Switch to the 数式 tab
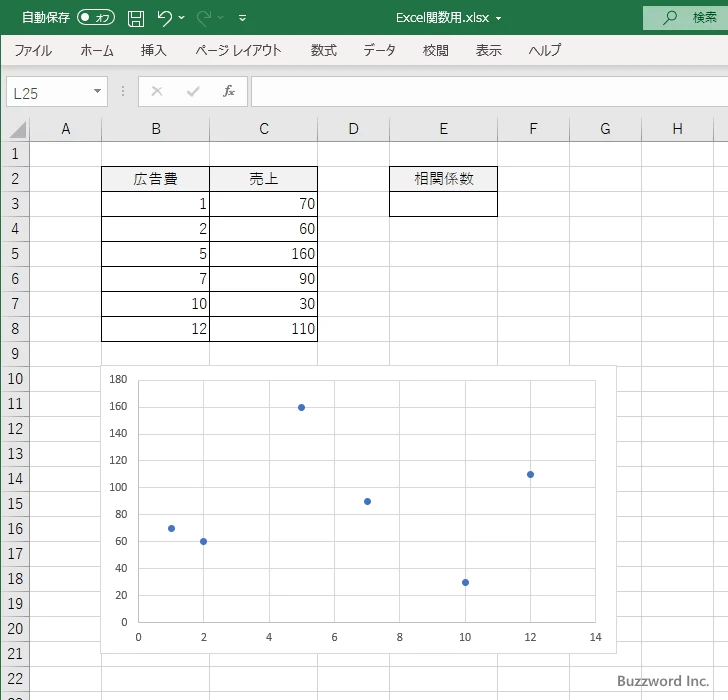728x700 pixels. click(x=324, y=50)
